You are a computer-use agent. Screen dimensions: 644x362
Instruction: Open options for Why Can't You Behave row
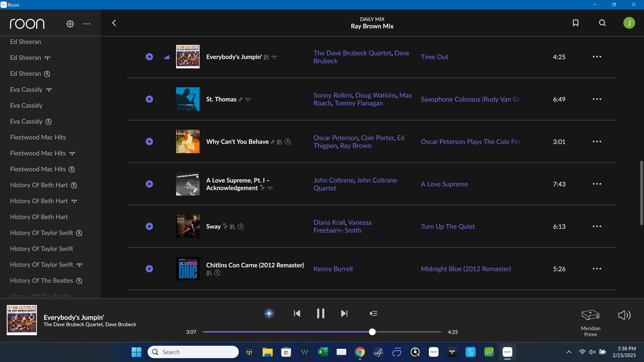coord(597,141)
